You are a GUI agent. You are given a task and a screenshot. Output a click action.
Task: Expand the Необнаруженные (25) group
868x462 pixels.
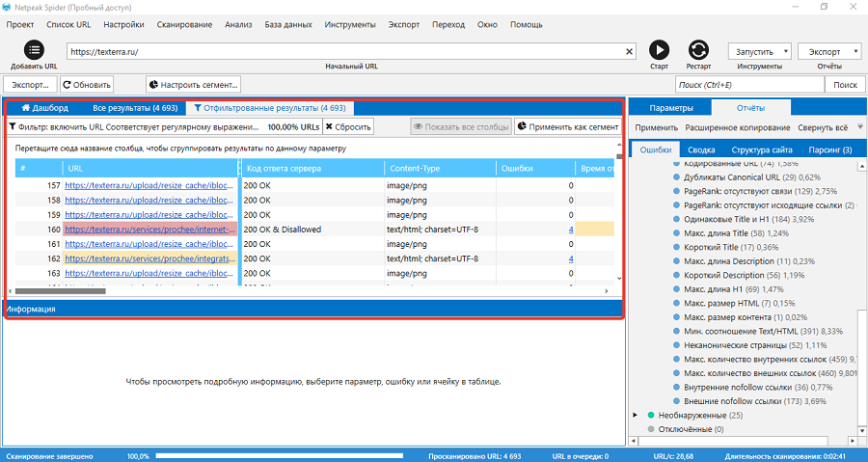636,415
